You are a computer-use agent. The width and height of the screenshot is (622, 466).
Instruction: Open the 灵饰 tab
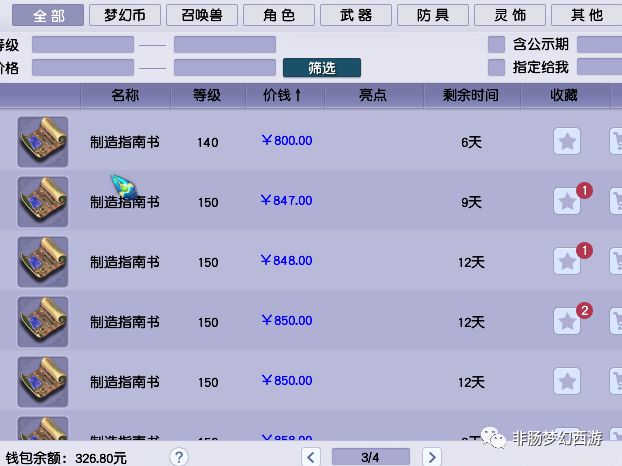pyautogui.click(x=510, y=15)
